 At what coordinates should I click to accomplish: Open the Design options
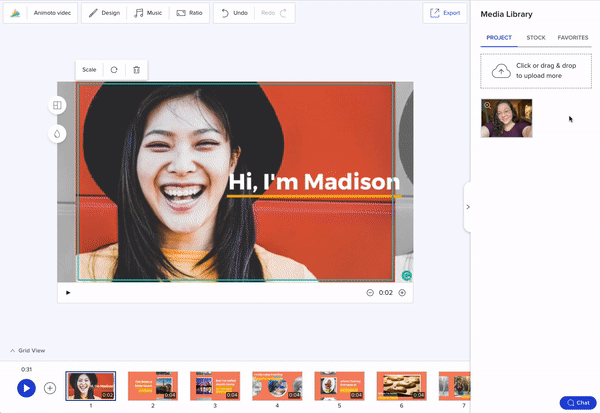click(x=104, y=13)
